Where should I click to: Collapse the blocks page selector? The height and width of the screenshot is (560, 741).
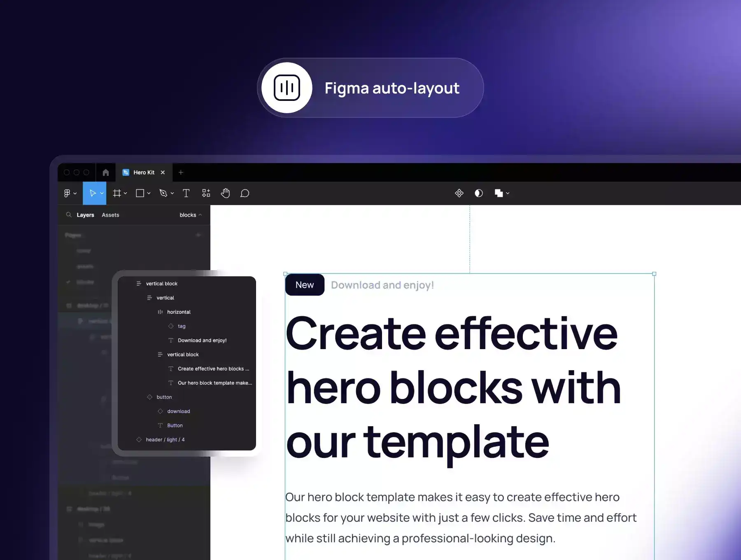tap(191, 215)
